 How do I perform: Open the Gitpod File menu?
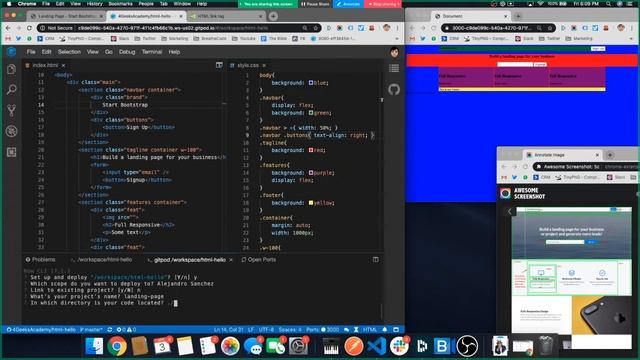point(31,52)
